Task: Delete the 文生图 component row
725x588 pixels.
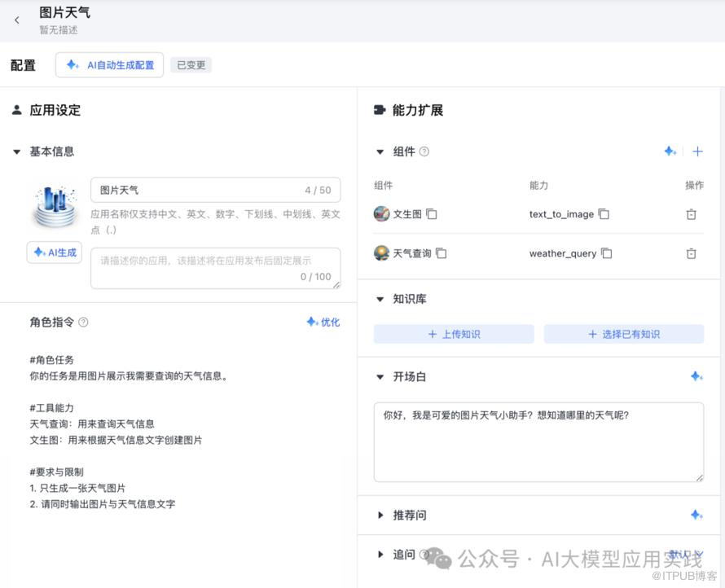Action: [x=691, y=214]
